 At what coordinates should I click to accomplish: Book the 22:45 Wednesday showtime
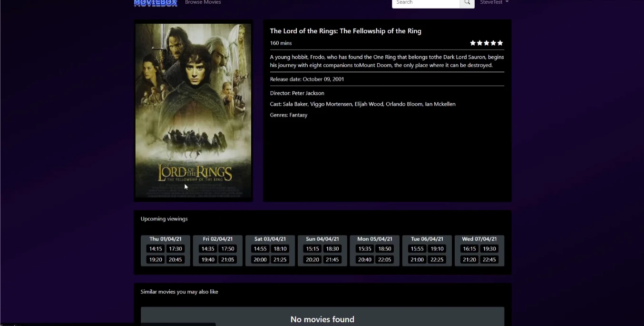point(489,260)
